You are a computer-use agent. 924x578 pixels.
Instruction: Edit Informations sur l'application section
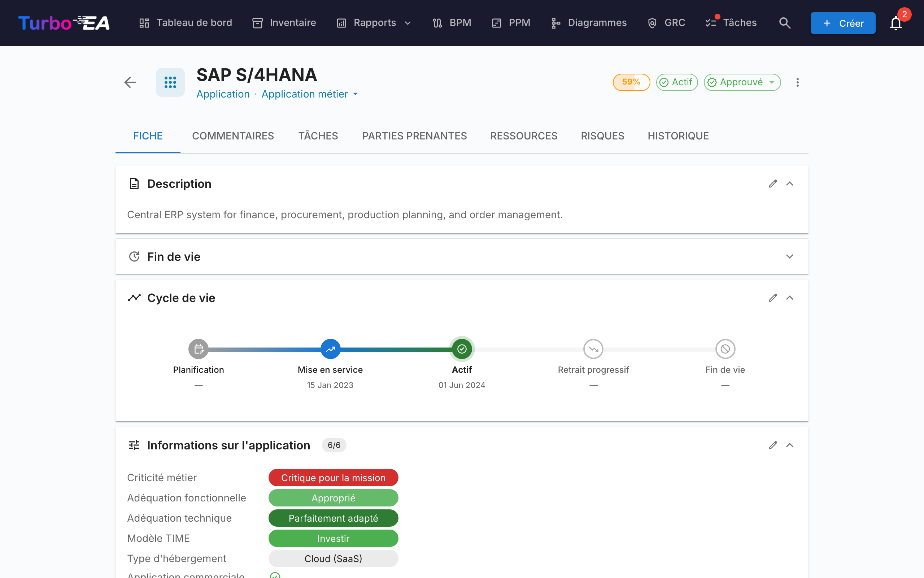(773, 445)
